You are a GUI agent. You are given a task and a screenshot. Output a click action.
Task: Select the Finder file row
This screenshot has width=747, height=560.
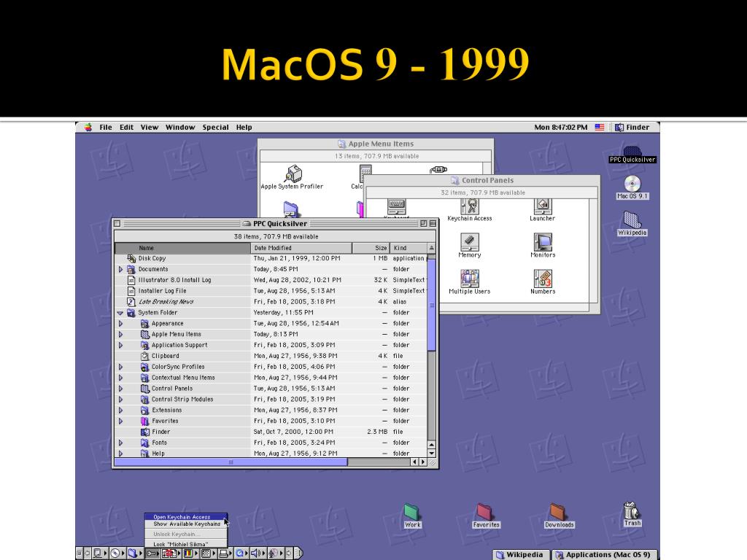click(x=271, y=432)
